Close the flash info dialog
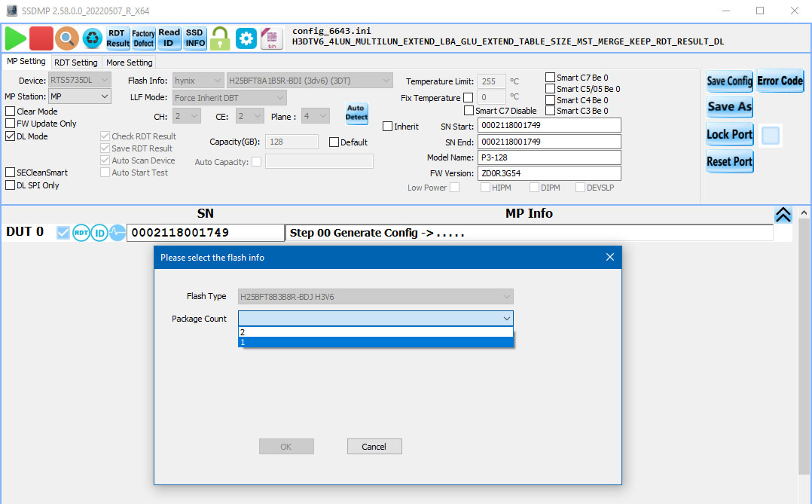Screen dimensions: 812x504 pos(610,257)
